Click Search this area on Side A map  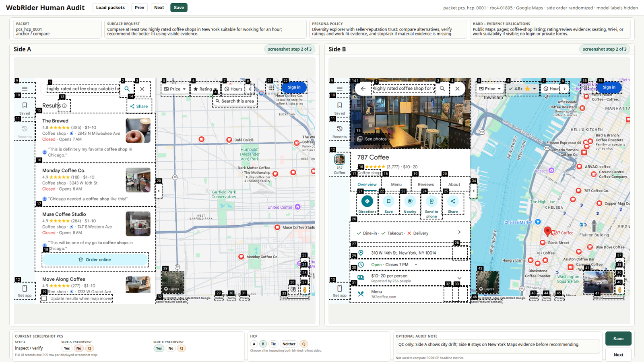[235, 101]
